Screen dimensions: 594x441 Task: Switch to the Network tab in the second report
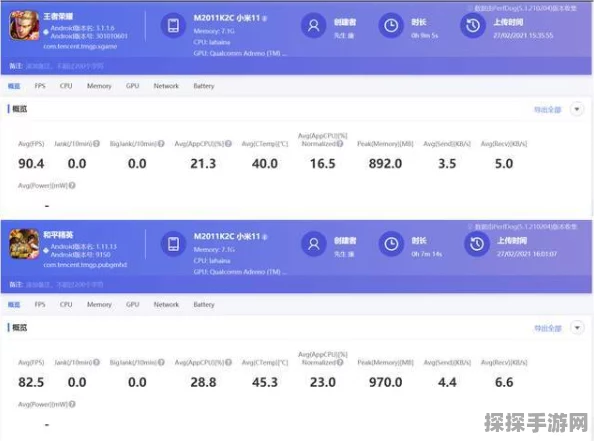166,305
